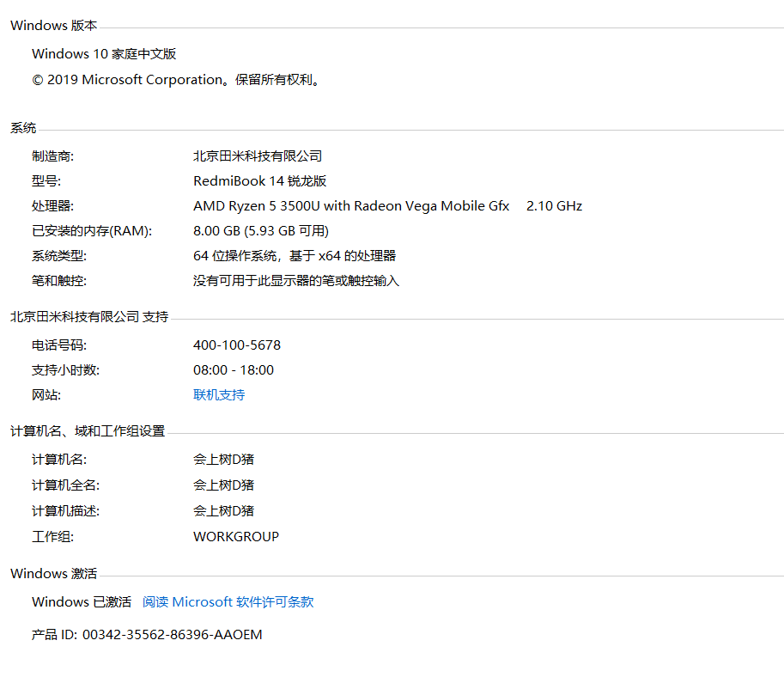The image size is (784, 677).
Task: Click the 计算机名 value 会上树D猪
Action: pos(223,460)
